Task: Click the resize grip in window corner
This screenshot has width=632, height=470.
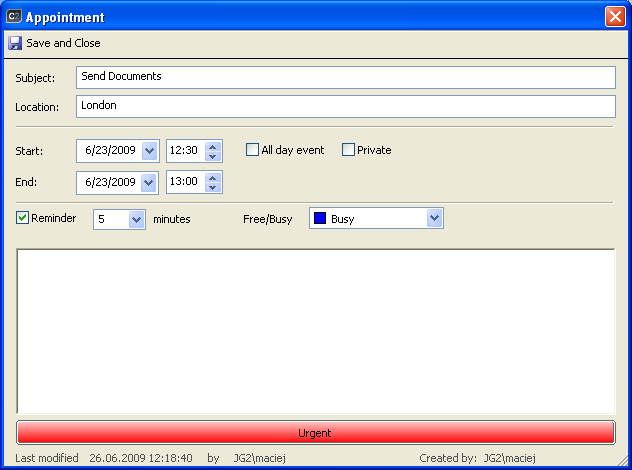Action: tap(623, 461)
